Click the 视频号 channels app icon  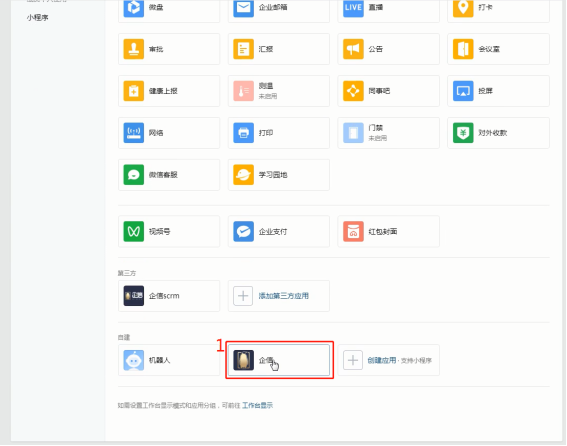(134, 232)
